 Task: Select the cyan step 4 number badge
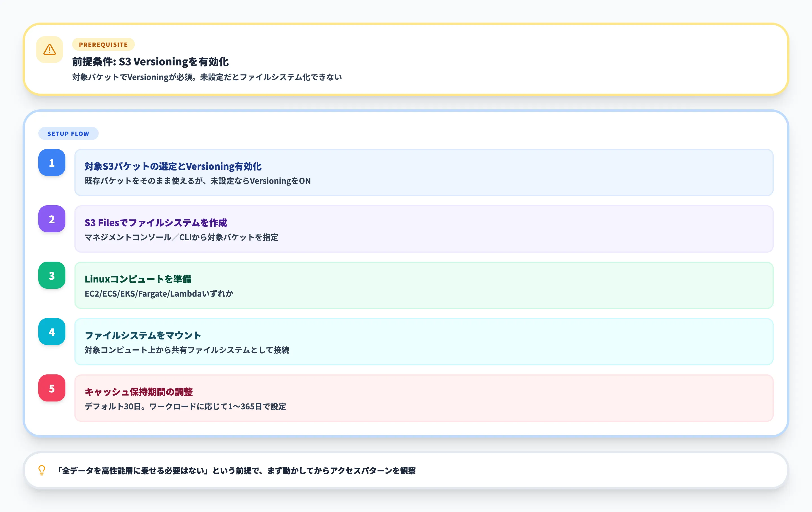(x=52, y=332)
